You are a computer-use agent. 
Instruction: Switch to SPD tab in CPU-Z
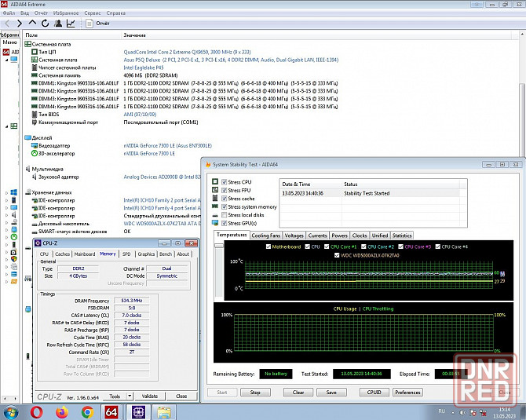point(126,254)
